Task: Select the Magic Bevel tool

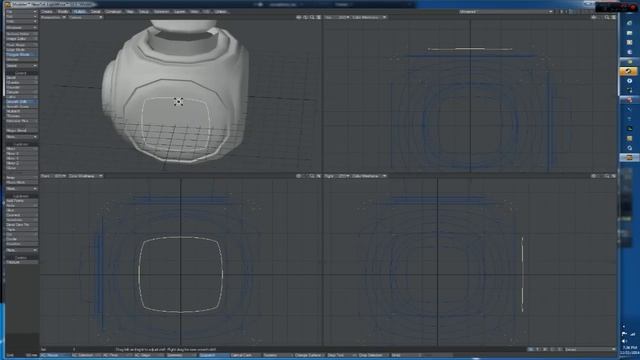Action: [x=22, y=131]
